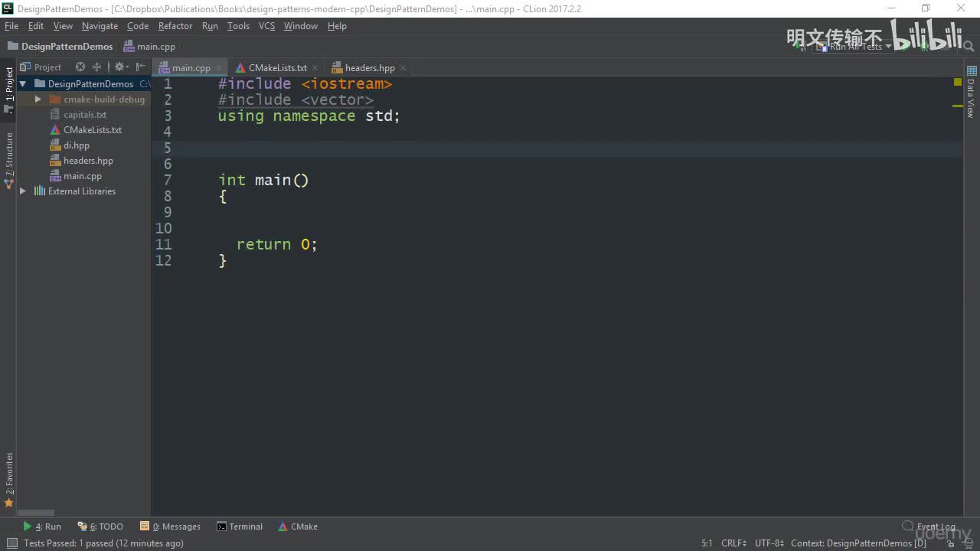Click the 5:1 cursor position indicator
980x551 pixels.
707,543
